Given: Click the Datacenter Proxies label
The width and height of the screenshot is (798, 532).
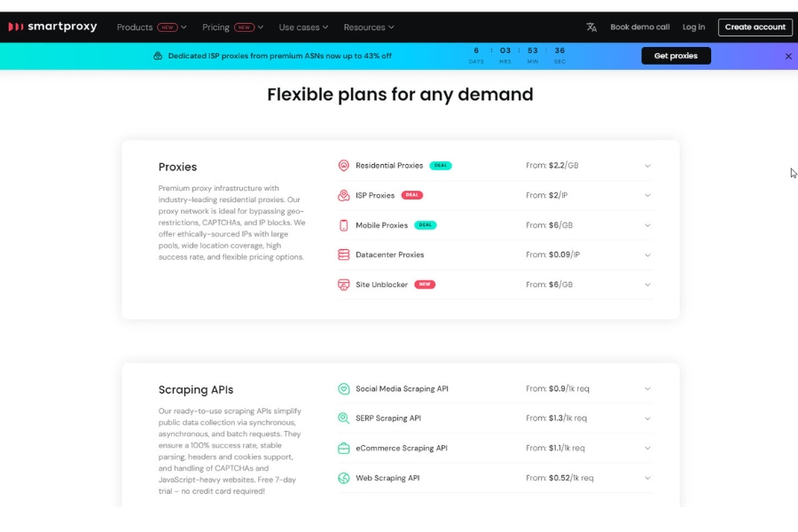Looking at the screenshot, I should pos(390,254).
